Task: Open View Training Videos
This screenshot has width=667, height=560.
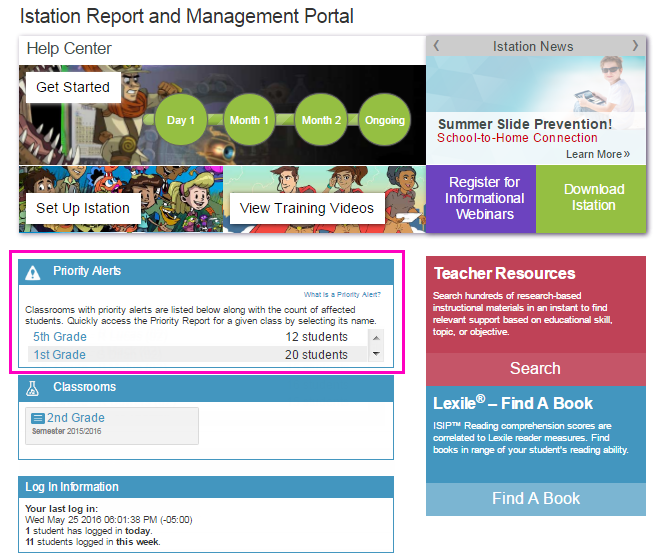Action: pyautogui.click(x=307, y=208)
